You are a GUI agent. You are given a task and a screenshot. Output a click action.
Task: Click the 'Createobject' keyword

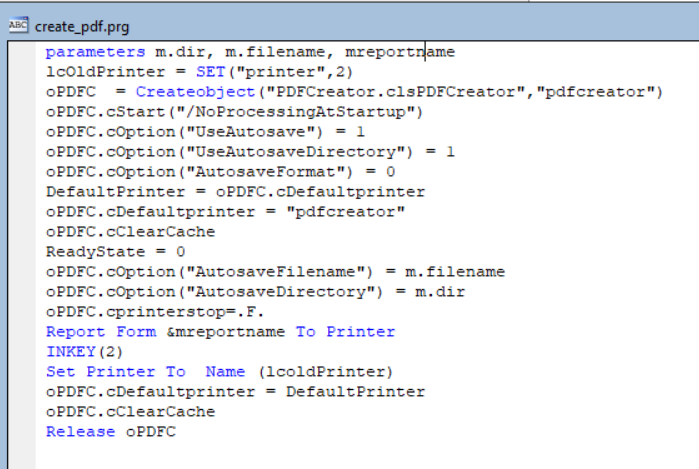pyautogui.click(x=195, y=92)
